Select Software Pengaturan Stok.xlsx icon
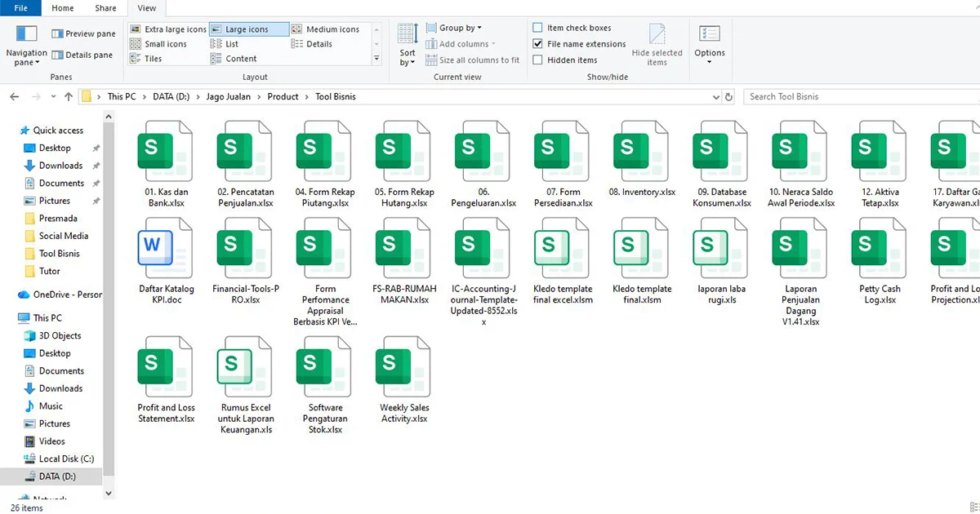 (324, 367)
